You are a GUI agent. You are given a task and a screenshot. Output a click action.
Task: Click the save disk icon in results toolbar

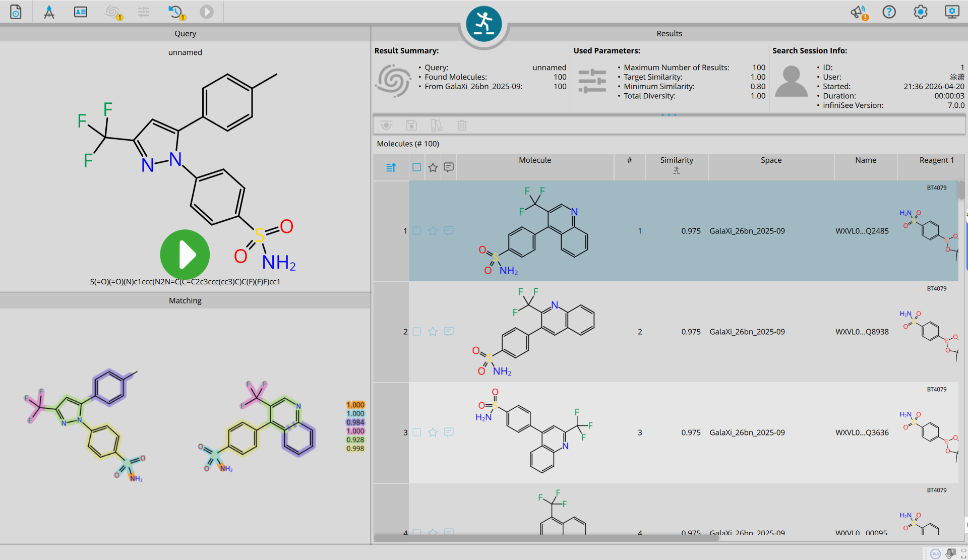(x=411, y=125)
